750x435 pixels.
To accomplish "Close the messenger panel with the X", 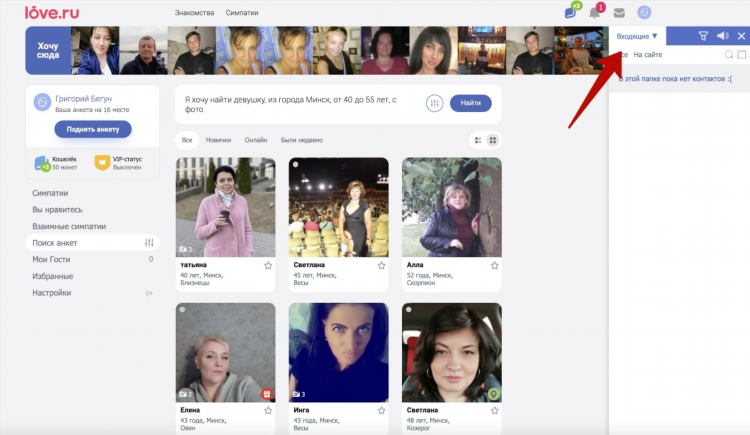I will pyautogui.click(x=741, y=36).
